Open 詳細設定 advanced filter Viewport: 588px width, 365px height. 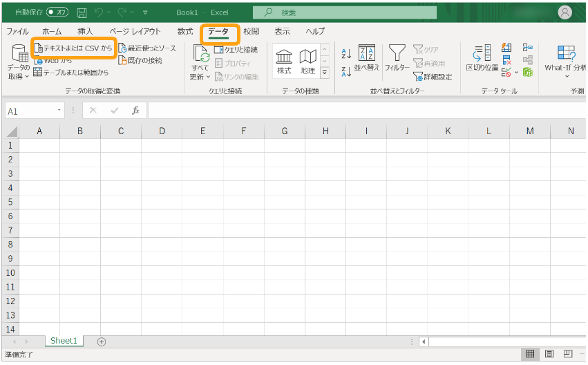tap(433, 77)
